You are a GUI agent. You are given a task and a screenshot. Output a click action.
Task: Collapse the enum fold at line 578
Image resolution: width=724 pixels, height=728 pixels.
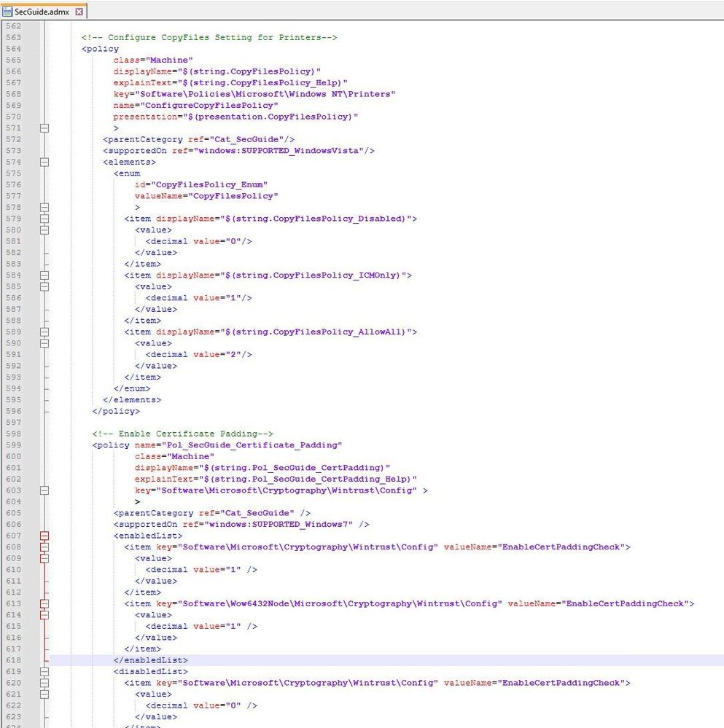pyautogui.click(x=44, y=208)
